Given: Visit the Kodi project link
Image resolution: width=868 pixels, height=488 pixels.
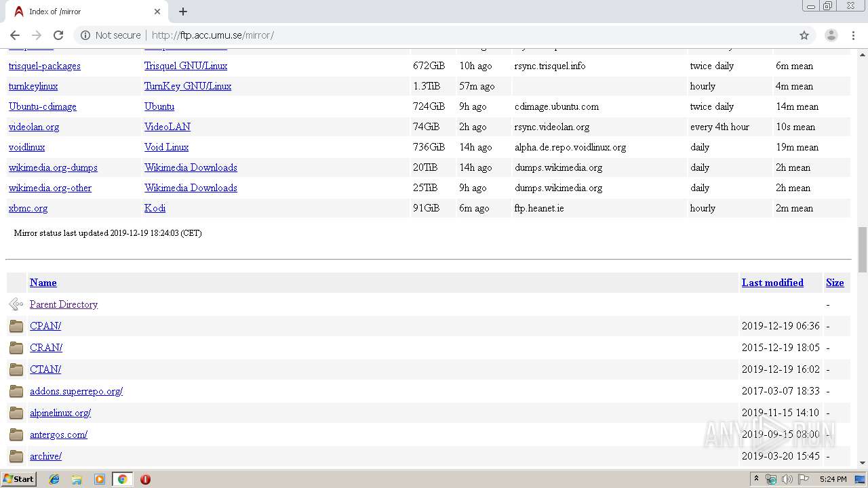Looking at the screenshot, I should tap(155, 208).
